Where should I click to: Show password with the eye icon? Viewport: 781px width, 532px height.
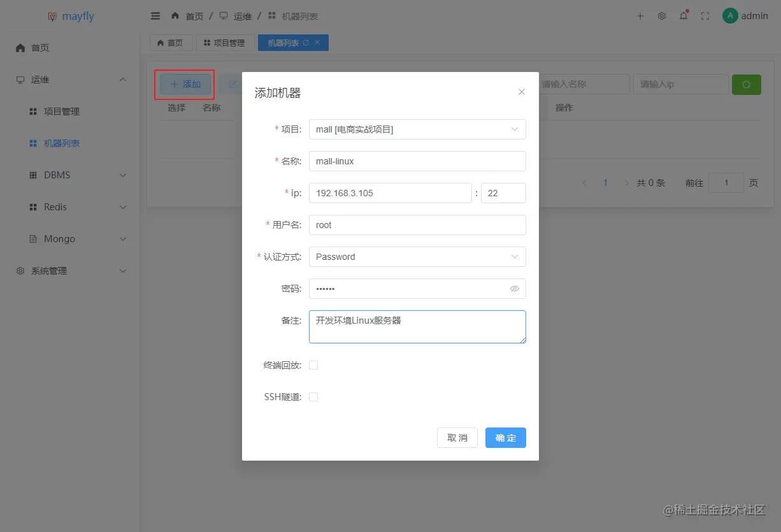[x=515, y=289]
